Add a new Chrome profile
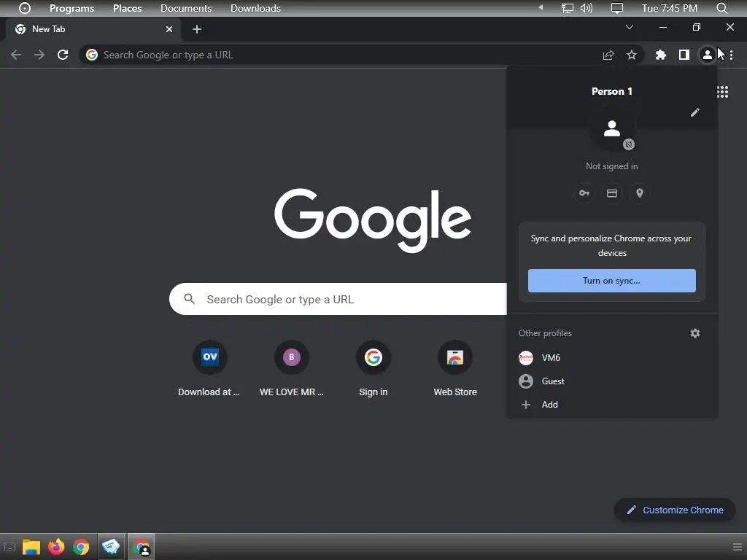The image size is (747, 560). (x=612, y=404)
